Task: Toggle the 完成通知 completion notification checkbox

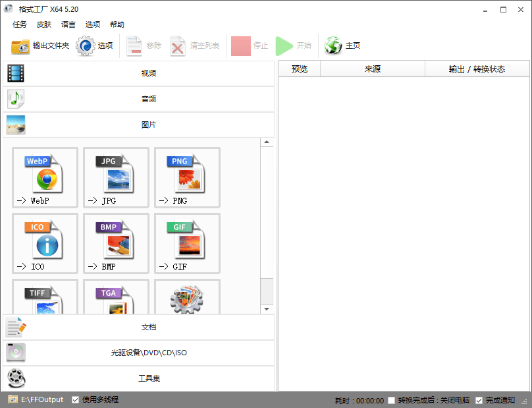Action: tap(479, 400)
